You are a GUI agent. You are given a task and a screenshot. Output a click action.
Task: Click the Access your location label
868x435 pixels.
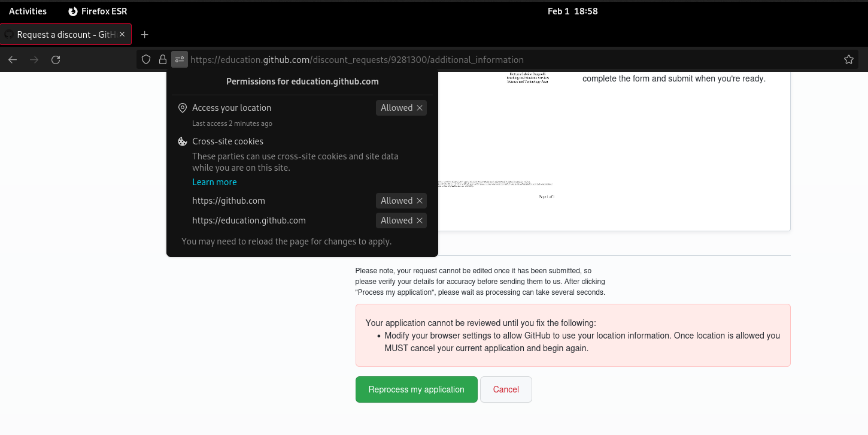coord(232,108)
